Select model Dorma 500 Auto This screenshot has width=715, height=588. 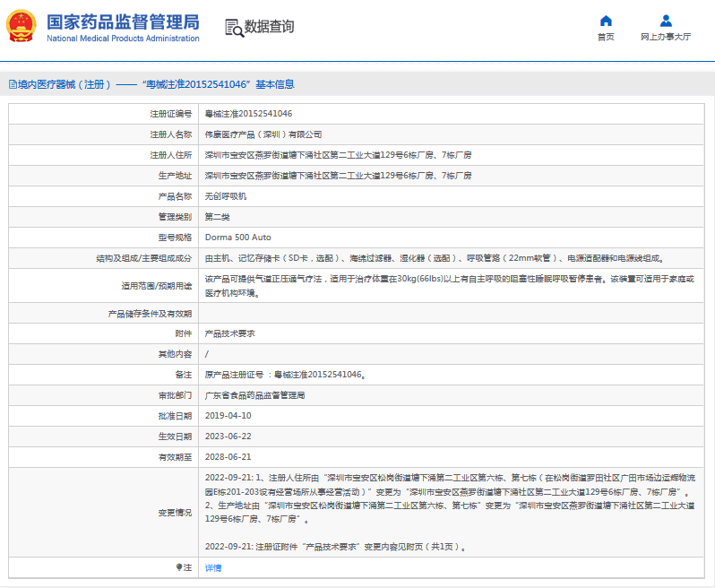[x=238, y=238]
